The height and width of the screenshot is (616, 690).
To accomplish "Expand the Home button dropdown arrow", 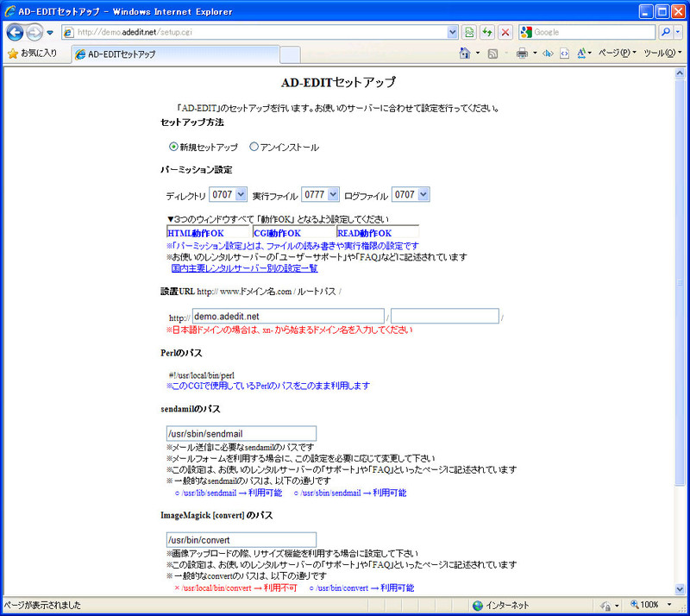I will point(478,53).
